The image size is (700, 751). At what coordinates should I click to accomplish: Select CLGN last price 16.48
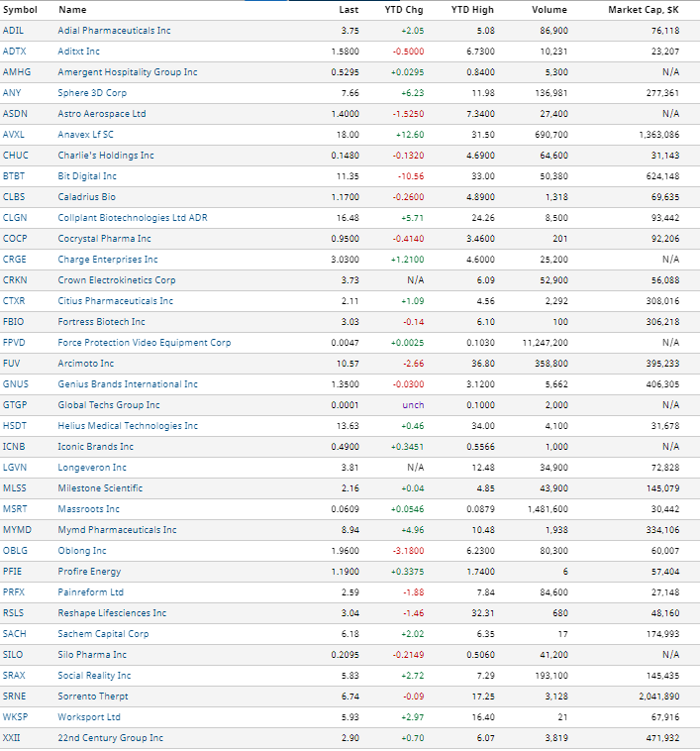coord(348,218)
